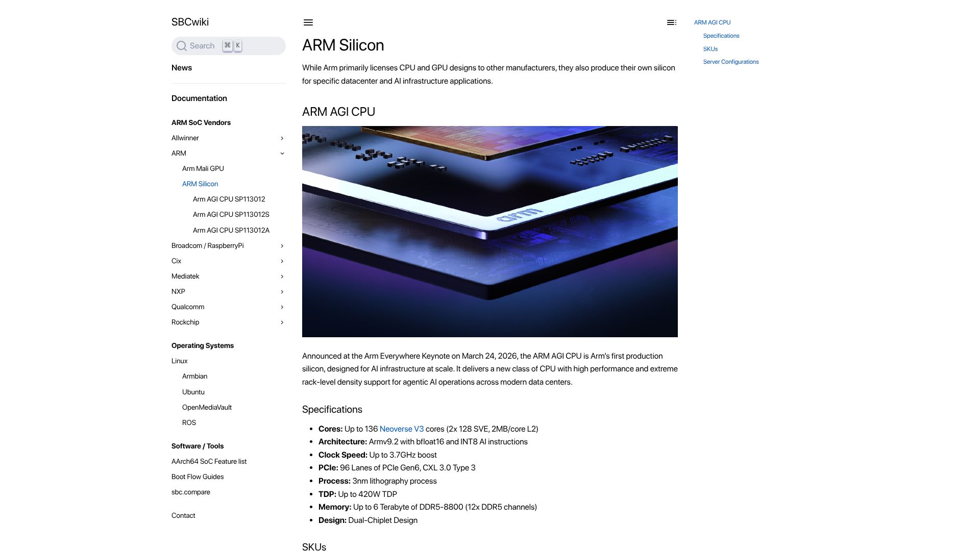This screenshot has width=980, height=551.
Task: Select ARM Silicon in the sidebar
Action: [x=200, y=184]
